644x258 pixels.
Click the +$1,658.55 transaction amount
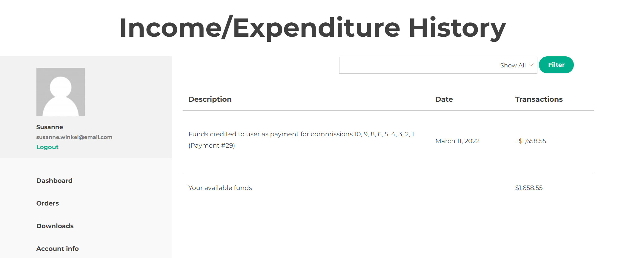point(531,141)
